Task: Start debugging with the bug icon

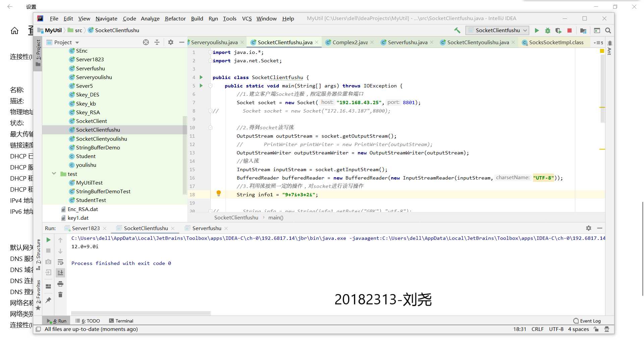Action: click(548, 30)
